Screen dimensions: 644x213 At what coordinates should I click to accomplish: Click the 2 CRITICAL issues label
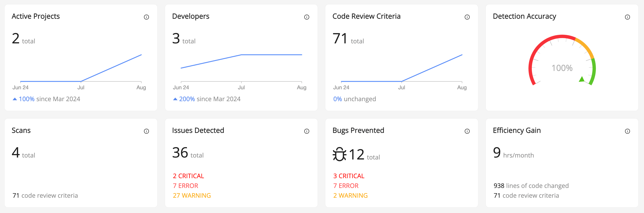pos(188,176)
